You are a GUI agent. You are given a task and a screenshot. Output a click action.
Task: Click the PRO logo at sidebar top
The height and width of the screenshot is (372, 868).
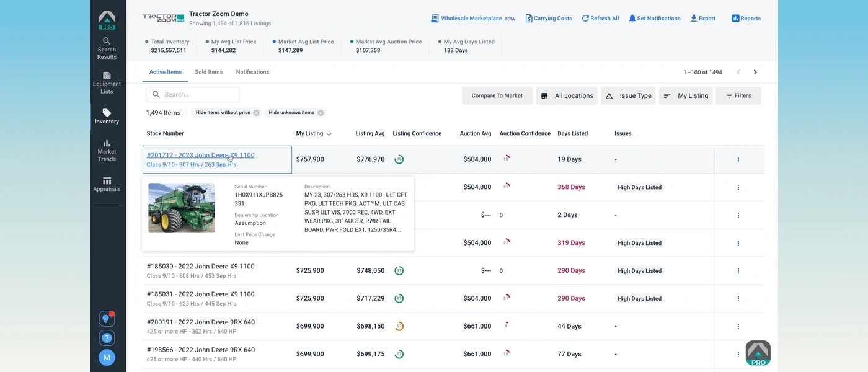coord(107,20)
